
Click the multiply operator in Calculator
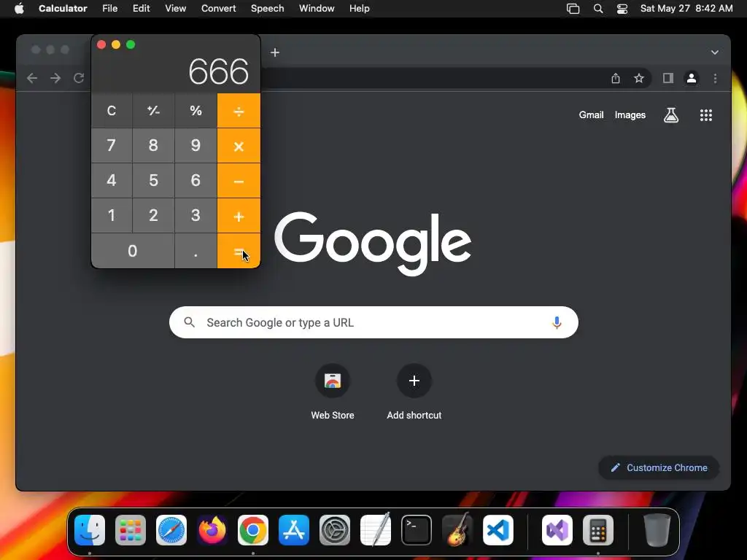(x=239, y=146)
